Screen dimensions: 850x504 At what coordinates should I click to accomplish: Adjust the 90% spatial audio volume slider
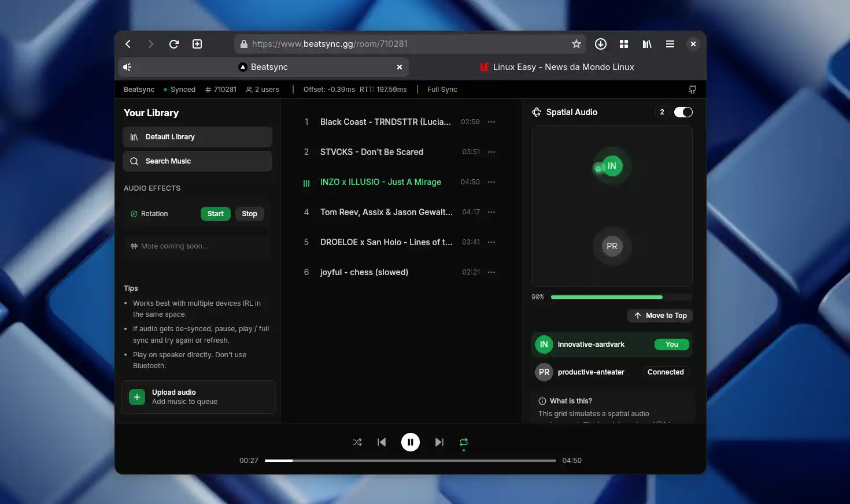[x=622, y=297]
